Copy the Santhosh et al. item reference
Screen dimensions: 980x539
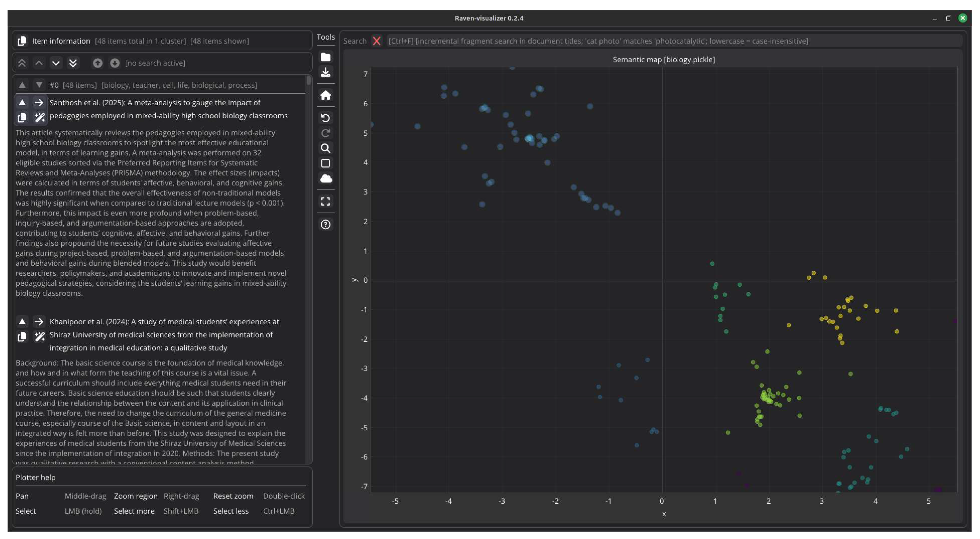click(x=22, y=117)
